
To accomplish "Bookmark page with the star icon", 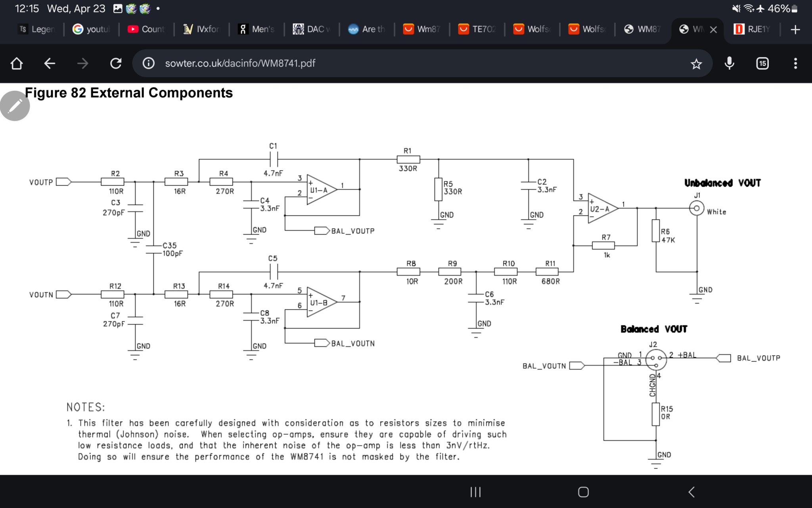I will click(x=696, y=63).
